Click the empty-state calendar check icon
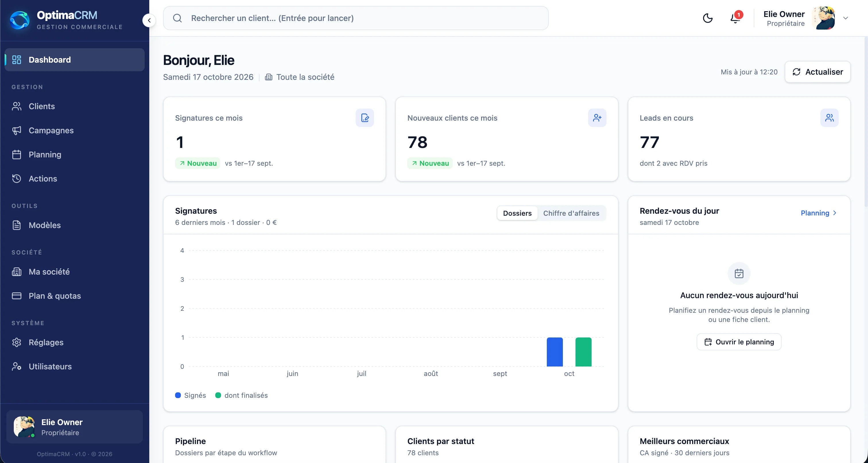This screenshot has height=463, width=868. point(739,273)
